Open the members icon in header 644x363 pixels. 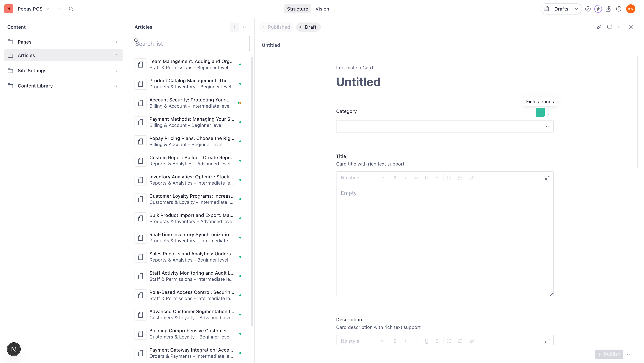(x=608, y=9)
